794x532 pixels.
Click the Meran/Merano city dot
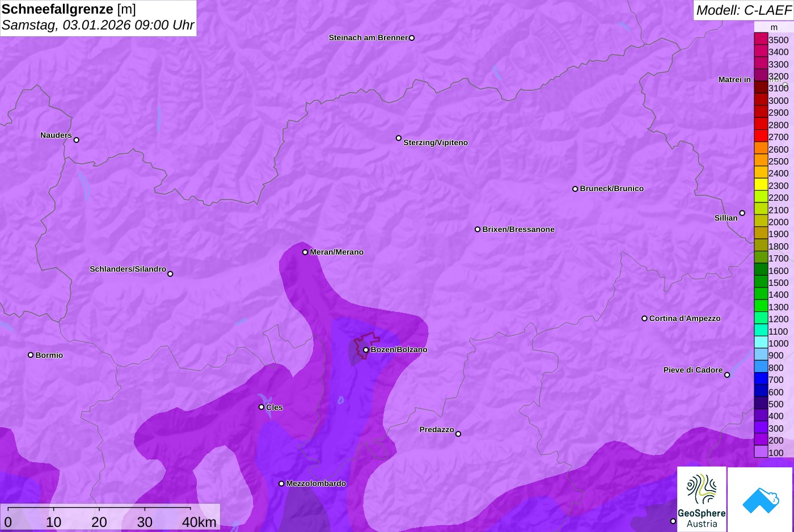tap(305, 252)
